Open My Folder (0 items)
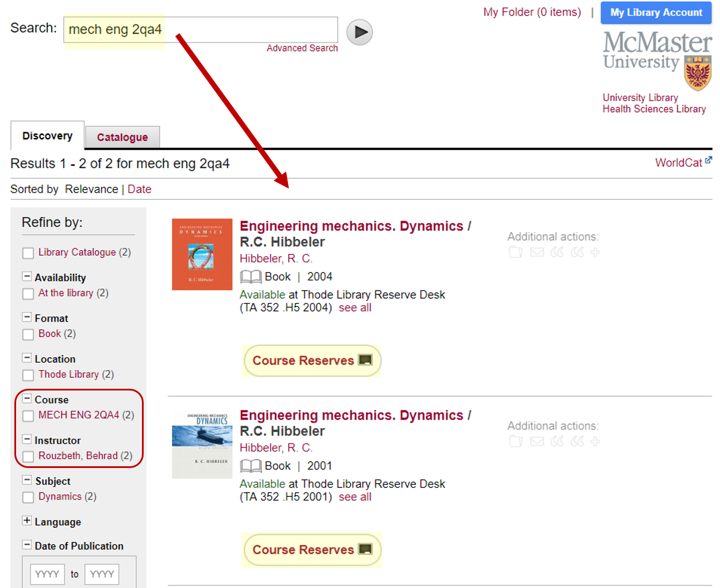Viewport: 720px width, 588px height. [532, 12]
